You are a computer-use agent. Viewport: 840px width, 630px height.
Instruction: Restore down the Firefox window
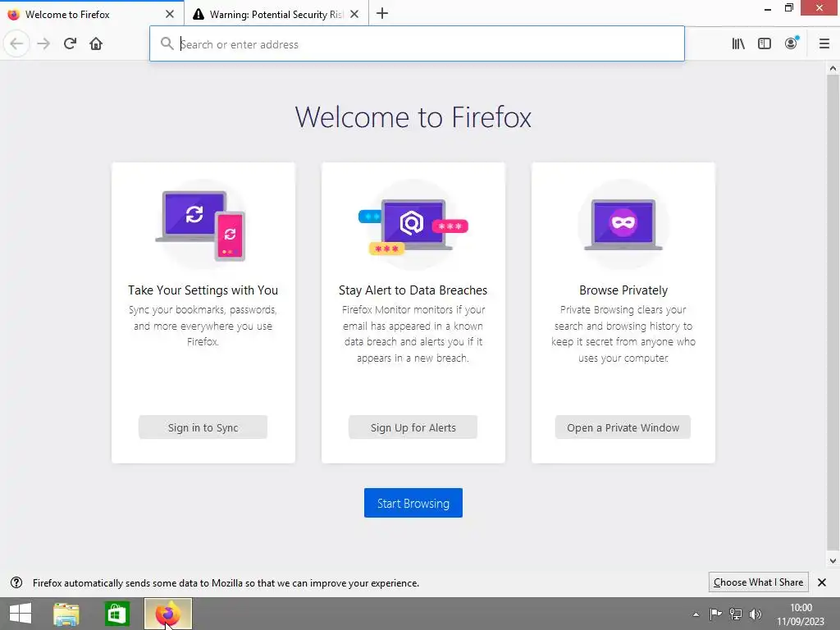point(788,8)
